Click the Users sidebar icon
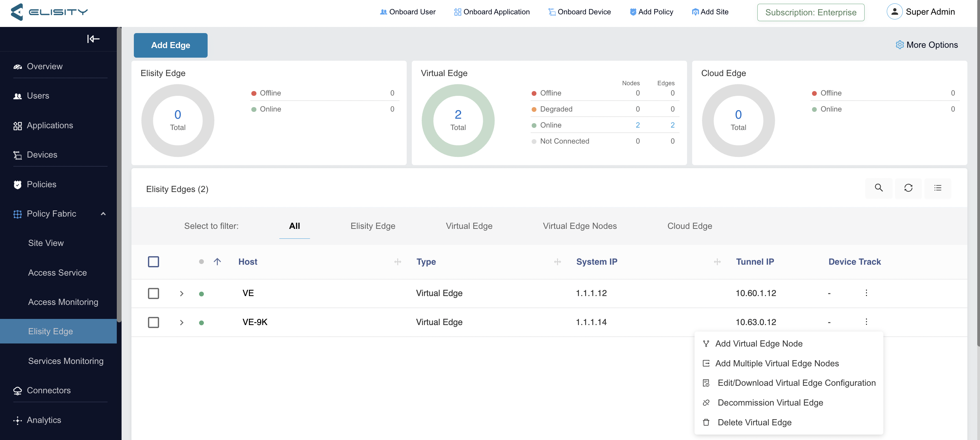This screenshot has width=980, height=440. (17, 96)
